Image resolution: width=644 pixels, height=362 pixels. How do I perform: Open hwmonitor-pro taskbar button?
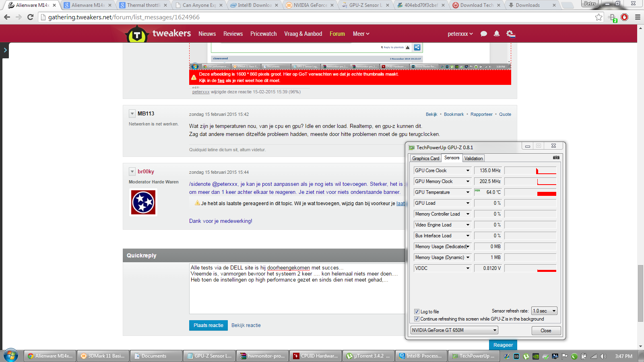[262, 356]
